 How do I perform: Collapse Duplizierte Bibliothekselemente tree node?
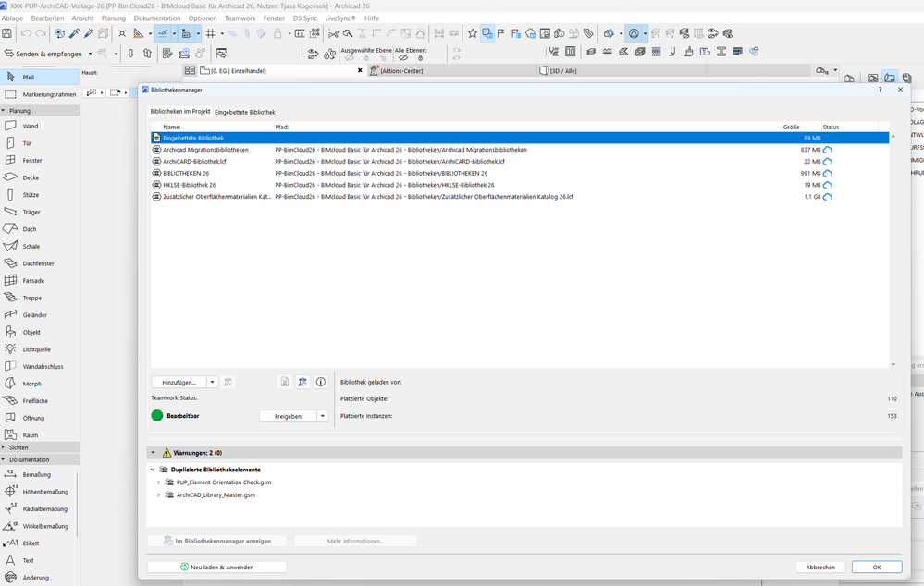pos(153,470)
